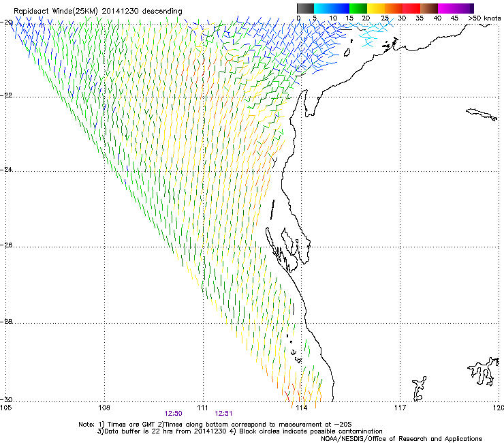Click the '>50 knots' legend label
504x443 pixels.
pyautogui.click(x=484, y=18)
